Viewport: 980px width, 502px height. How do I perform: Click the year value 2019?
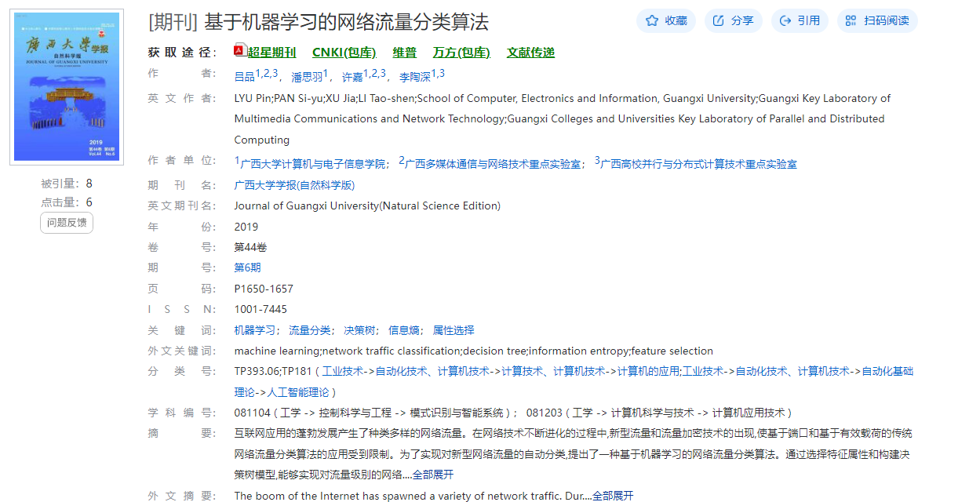click(x=246, y=227)
